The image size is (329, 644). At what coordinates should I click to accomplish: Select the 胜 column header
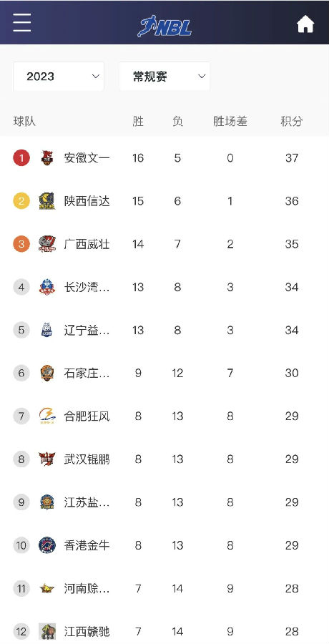click(x=138, y=121)
